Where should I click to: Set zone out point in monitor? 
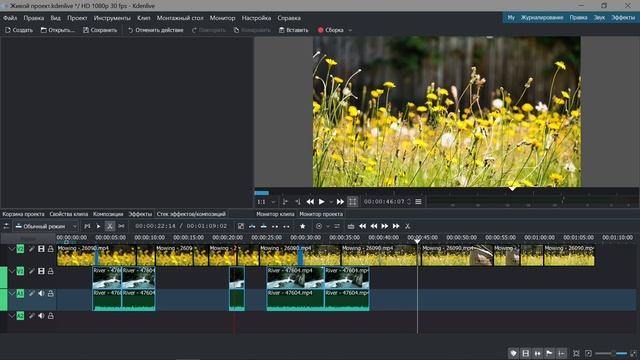pos(298,202)
